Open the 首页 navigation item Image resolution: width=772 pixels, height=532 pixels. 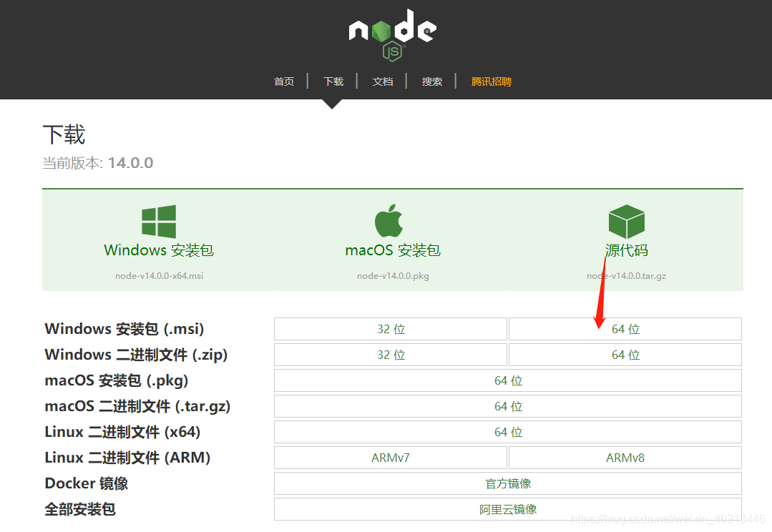pyautogui.click(x=284, y=82)
